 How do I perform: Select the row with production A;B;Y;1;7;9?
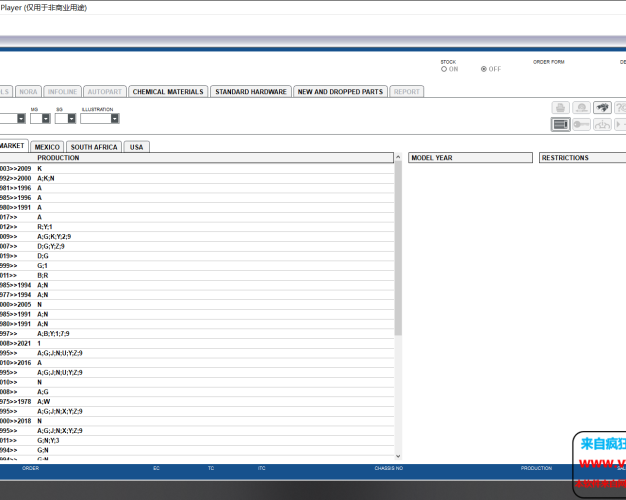(x=197, y=334)
